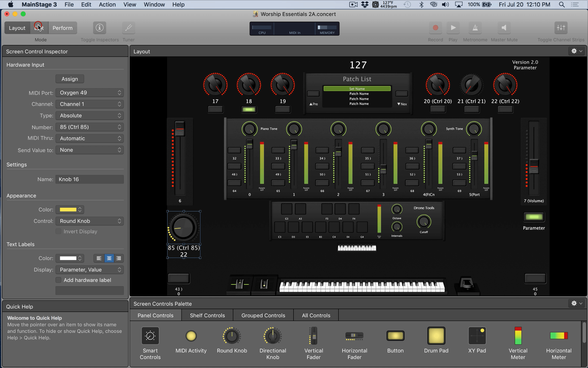
Task: Activate Master Mute speaker icon
Action: (x=504, y=28)
